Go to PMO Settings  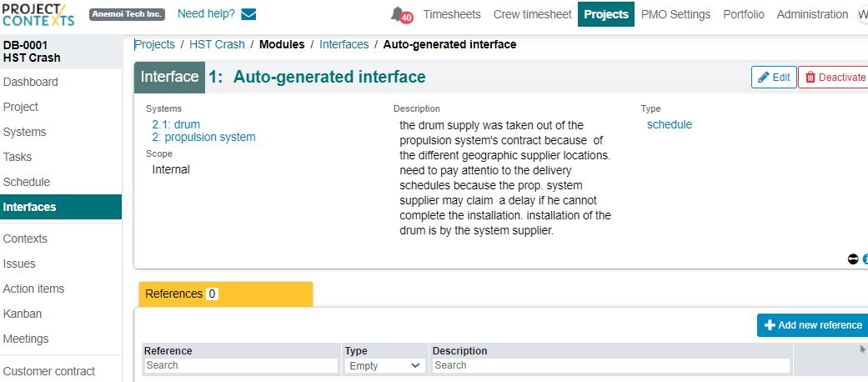(x=675, y=14)
